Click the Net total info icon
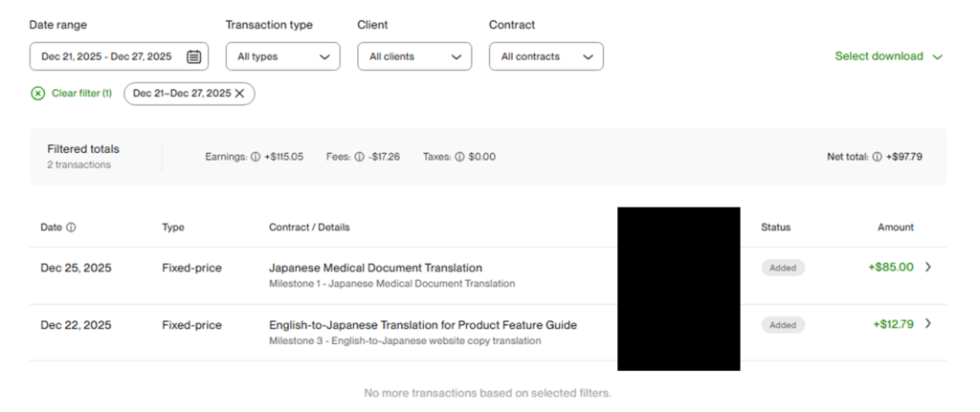This screenshot has width=980, height=412. pos(877,157)
